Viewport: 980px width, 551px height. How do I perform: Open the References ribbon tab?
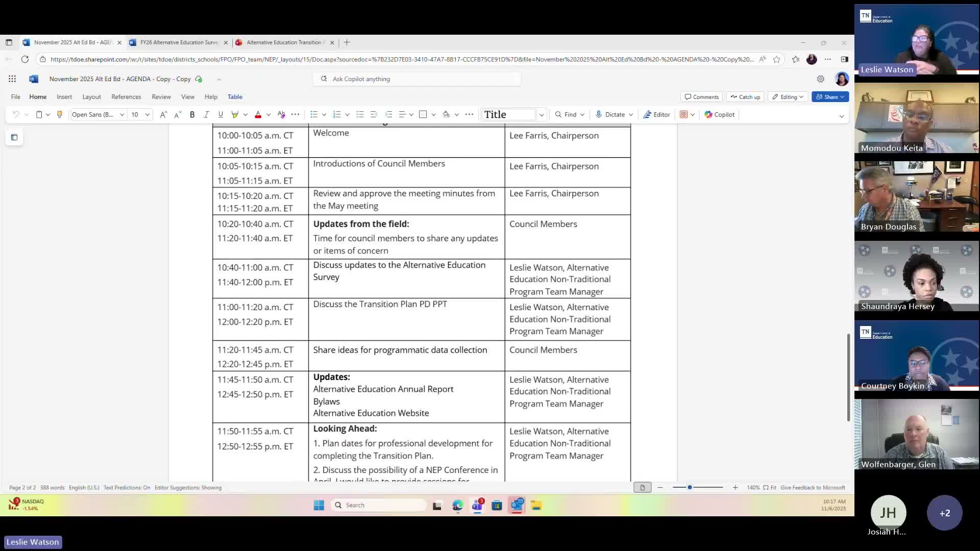coord(126,97)
